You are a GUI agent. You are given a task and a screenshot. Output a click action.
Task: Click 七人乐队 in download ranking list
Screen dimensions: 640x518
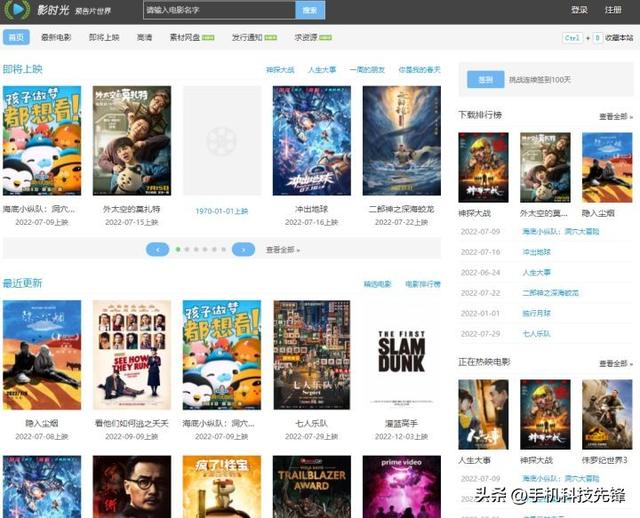tap(536, 333)
